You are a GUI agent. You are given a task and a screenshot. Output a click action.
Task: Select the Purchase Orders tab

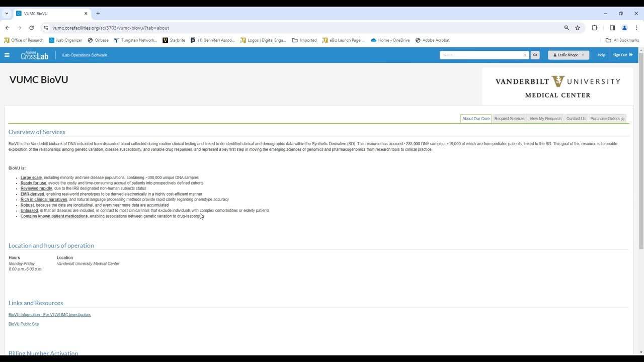607,119
